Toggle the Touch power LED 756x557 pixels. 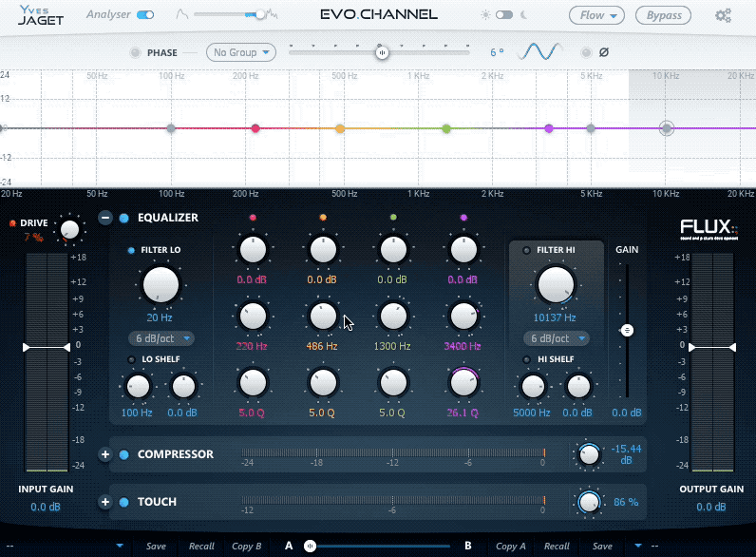point(123,502)
